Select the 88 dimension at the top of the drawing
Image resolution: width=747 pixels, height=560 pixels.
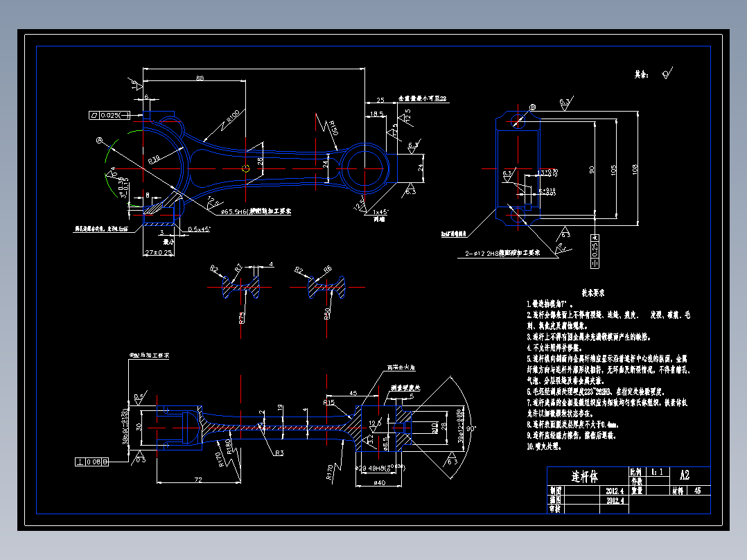200,78
